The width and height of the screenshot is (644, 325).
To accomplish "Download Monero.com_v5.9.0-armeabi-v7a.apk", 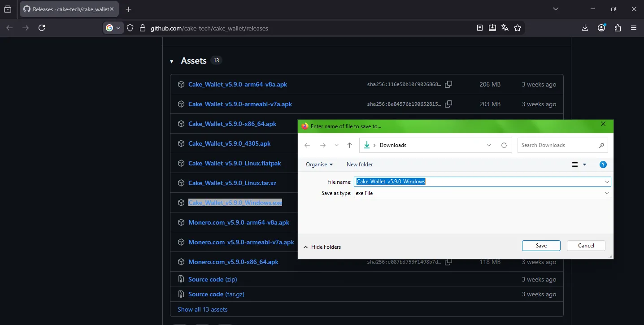I will (241, 242).
